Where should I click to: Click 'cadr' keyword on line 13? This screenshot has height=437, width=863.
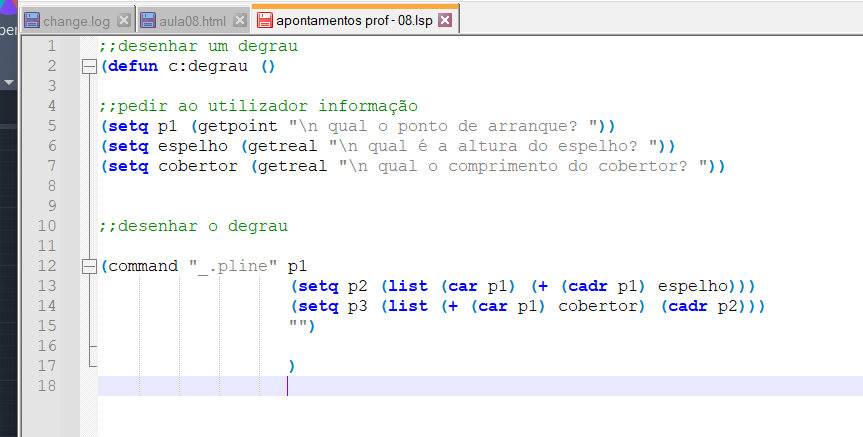[587, 286]
